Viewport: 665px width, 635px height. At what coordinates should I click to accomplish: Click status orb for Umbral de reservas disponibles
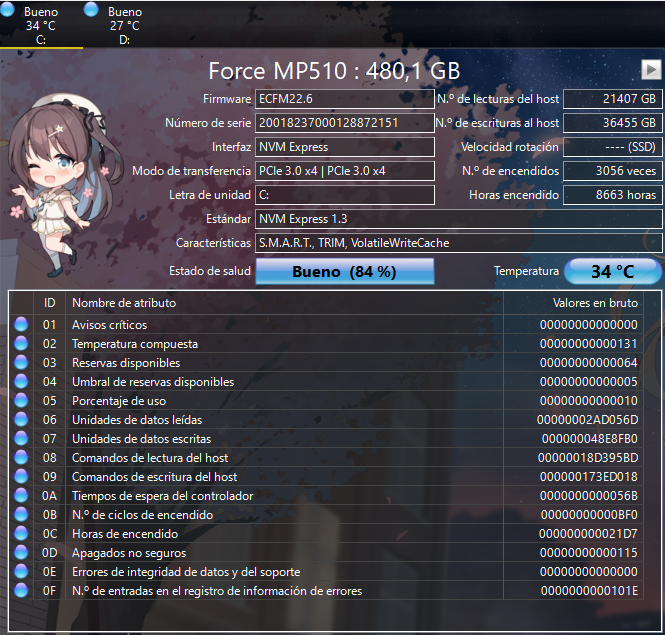pos(21,382)
